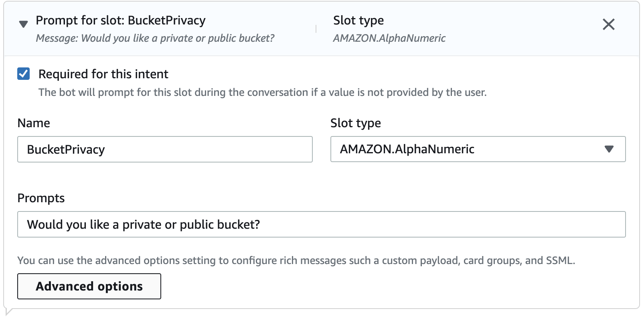Click the 'Prompts' section label
Image resolution: width=644 pixels, height=317 pixels.
coord(41,198)
